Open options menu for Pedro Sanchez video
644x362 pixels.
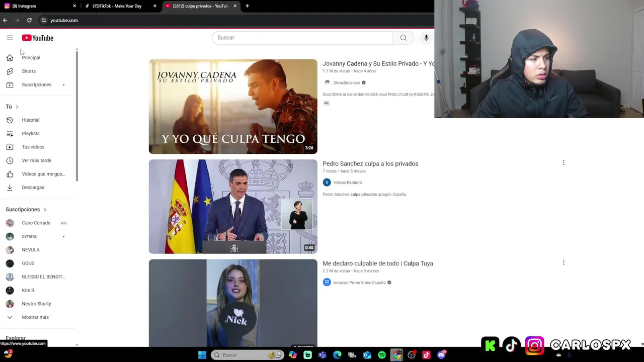coord(563,163)
